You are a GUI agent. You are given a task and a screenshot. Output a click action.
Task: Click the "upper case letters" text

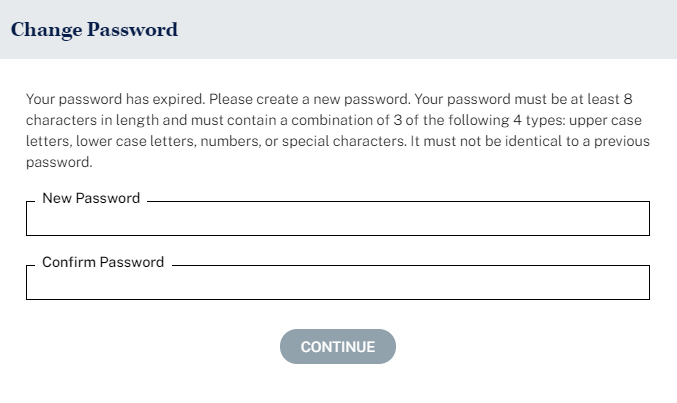pyautogui.click(x=598, y=120)
